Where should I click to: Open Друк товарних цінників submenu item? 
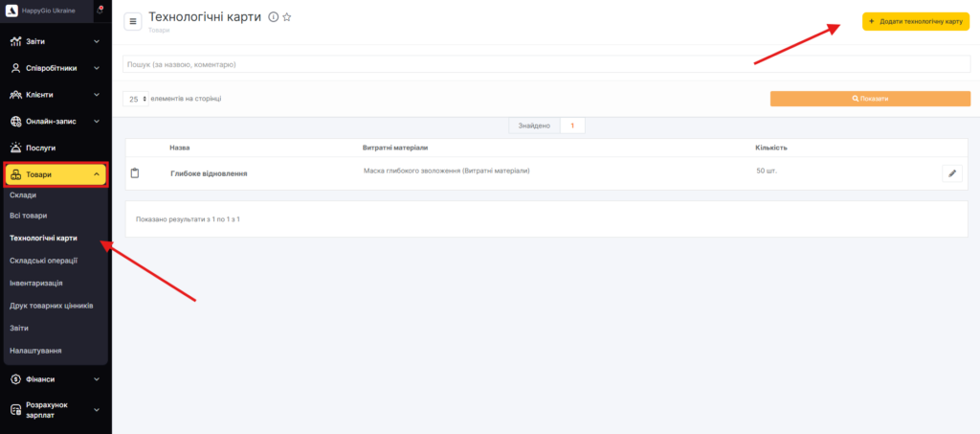coord(52,306)
